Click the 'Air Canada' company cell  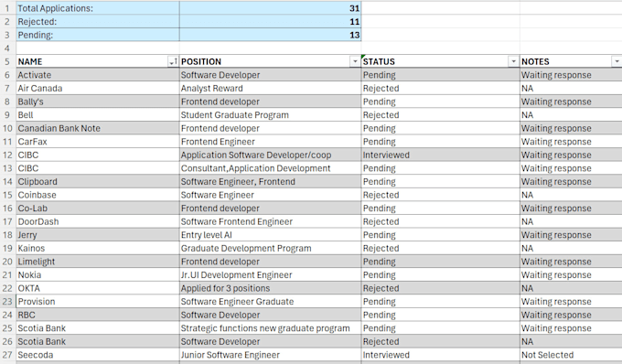point(98,88)
